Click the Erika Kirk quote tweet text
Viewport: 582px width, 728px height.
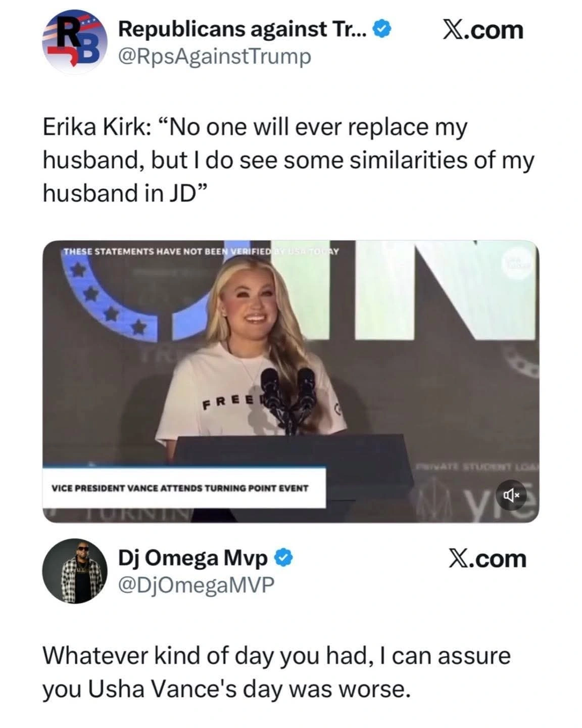(x=288, y=160)
